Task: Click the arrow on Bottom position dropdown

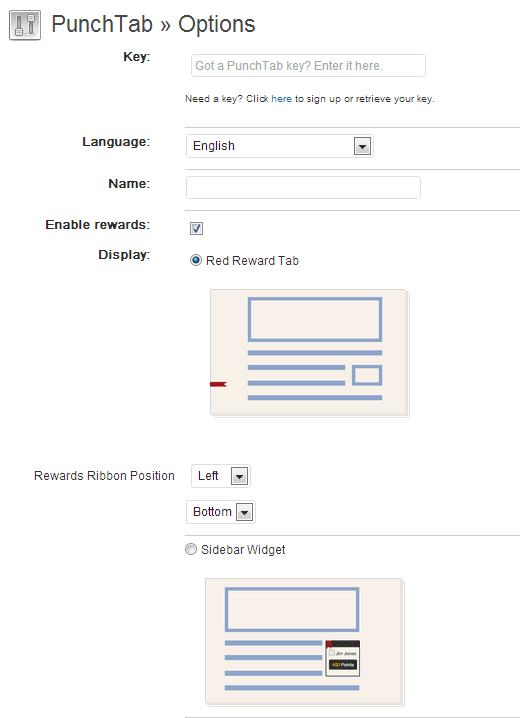Action: (244, 512)
